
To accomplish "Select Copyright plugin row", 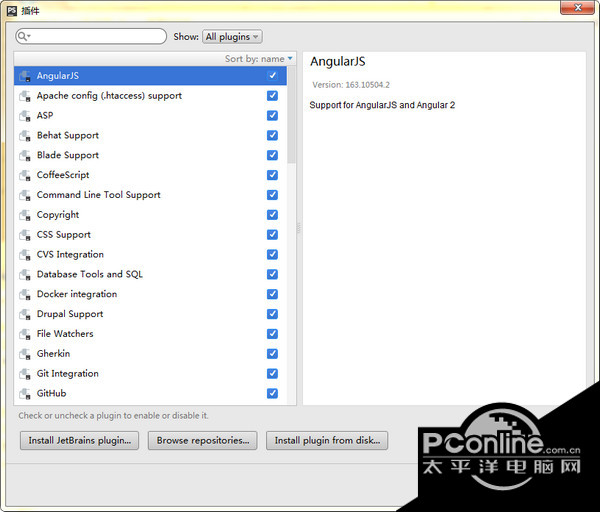I will (150, 215).
